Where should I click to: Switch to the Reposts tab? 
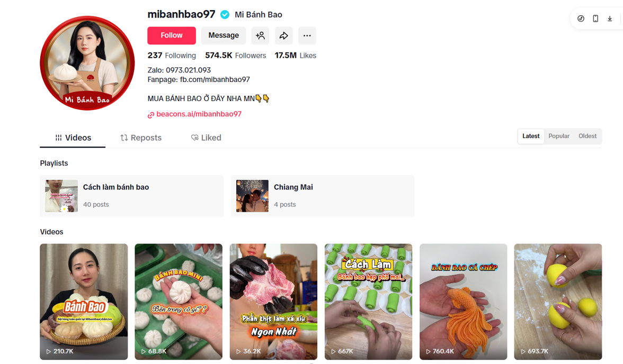[x=141, y=138]
